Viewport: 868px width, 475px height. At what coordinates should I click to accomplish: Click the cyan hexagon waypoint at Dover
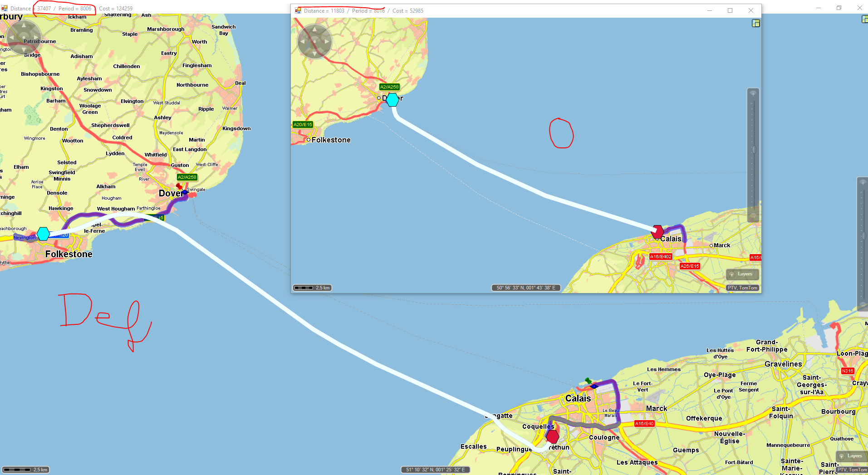click(392, 99)
